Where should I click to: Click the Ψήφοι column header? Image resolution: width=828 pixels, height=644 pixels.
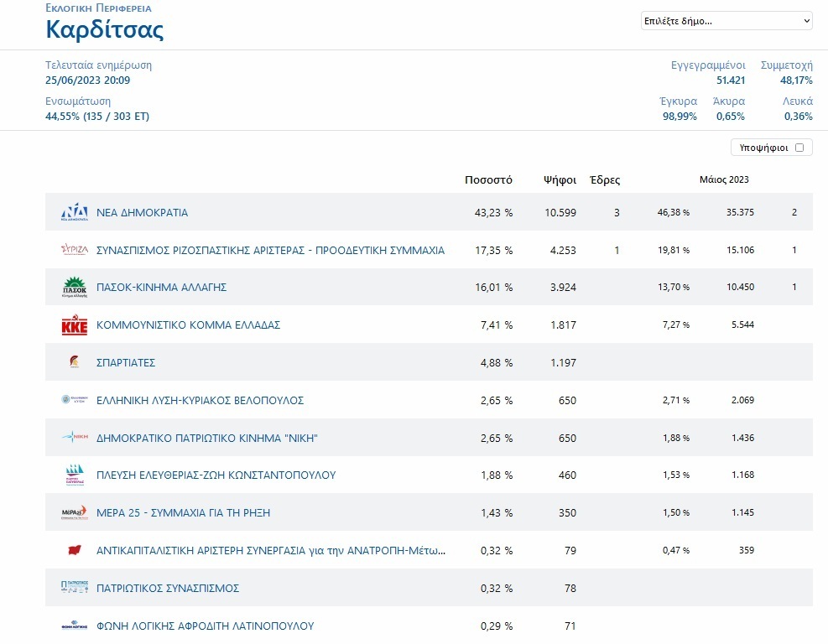pyautogui.click(x=560, y=180)
